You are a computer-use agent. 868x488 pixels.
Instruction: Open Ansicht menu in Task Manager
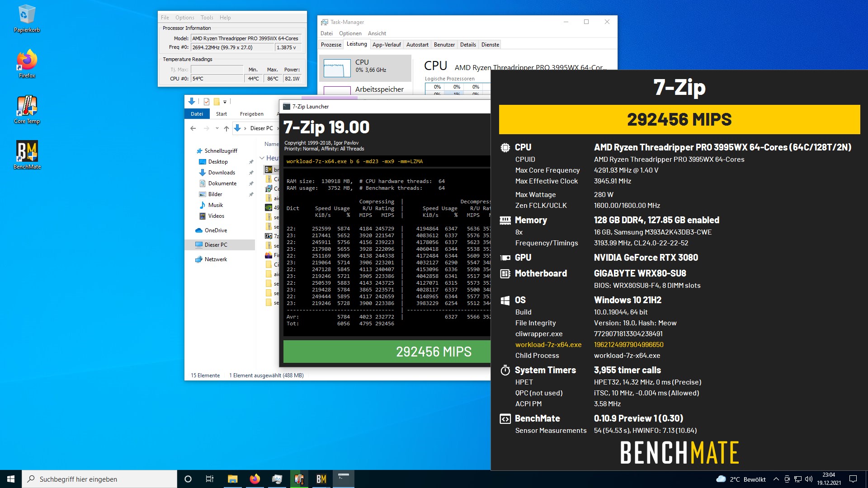[377, 33]
